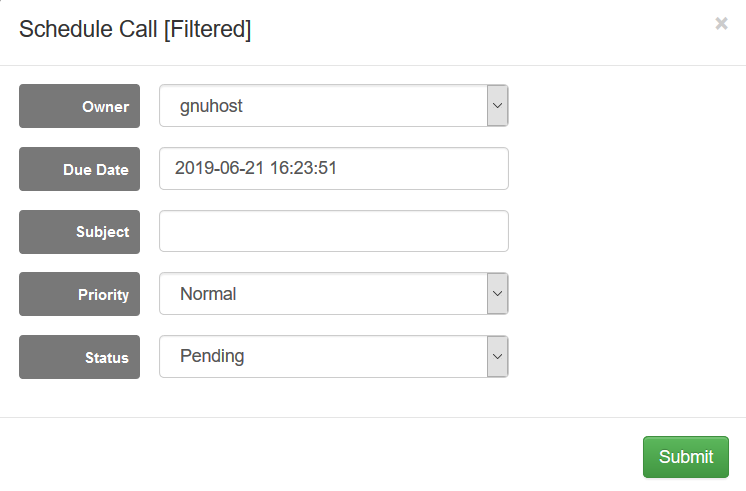Image resolution: width=746 pixels, height=491 pixels.
Task: Focus the empty Subject text field
Action: point(333,231)
